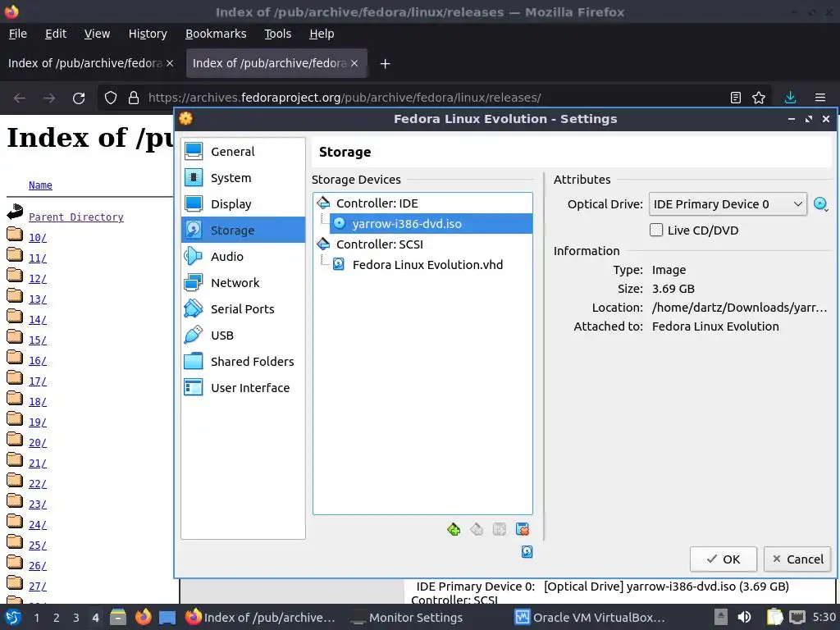Click the clipboard icon in system tray
This screenshot has height=630, width=840.
[774, 617]
